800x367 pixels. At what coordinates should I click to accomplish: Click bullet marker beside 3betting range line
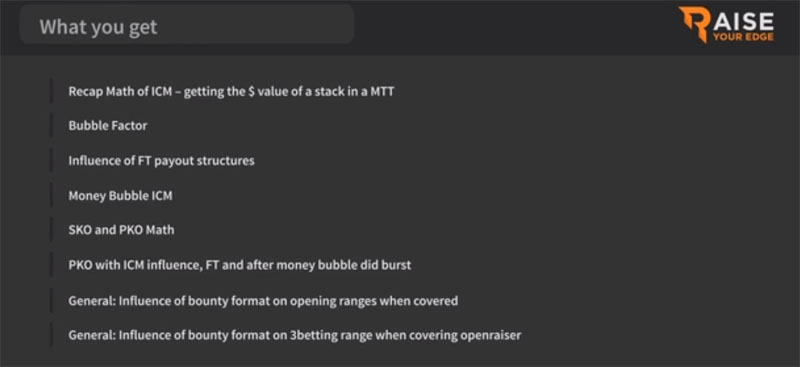(x=51, y=335)
